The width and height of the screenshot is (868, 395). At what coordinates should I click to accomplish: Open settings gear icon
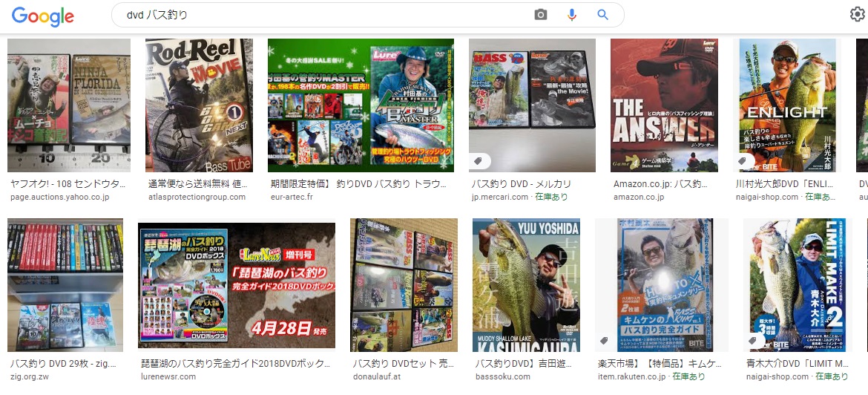coord(858,14)
